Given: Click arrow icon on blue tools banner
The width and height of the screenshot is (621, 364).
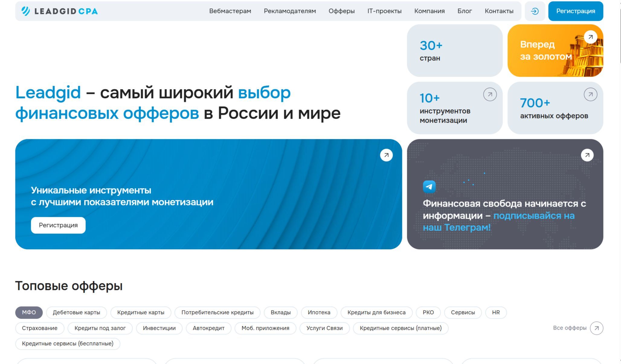Looking at the screenshot, I should click(386, 155).
